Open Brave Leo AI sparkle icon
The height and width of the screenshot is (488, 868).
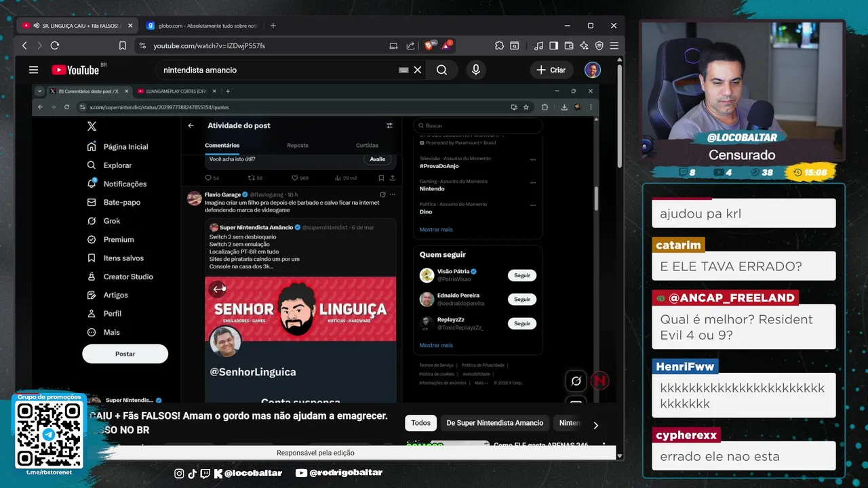(x=584, y=45)
